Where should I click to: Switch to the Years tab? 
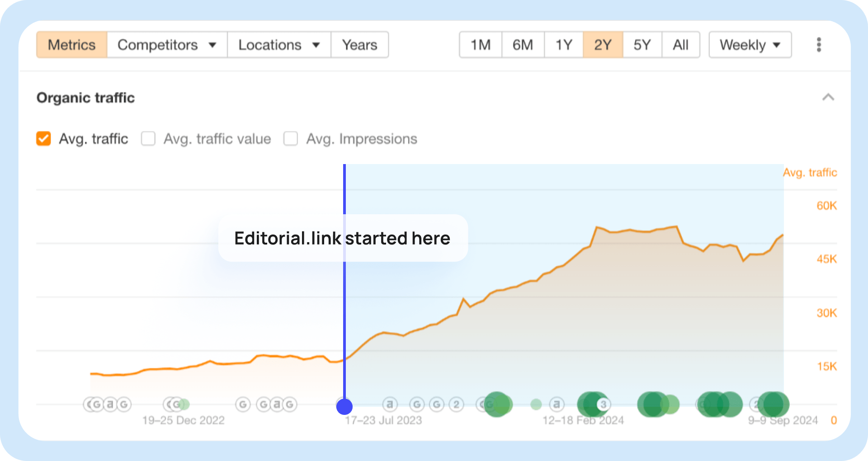[x=359, y=45]
